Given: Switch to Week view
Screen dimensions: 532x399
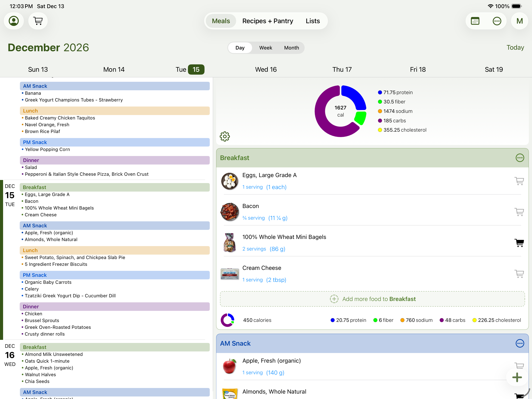Looking at the screenshot, I should coord(266,48).
